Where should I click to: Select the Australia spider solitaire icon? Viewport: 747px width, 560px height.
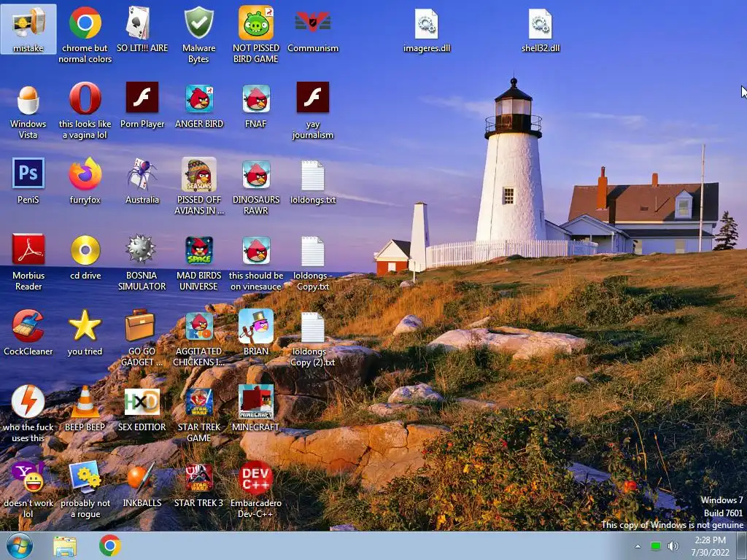[142, 181]
